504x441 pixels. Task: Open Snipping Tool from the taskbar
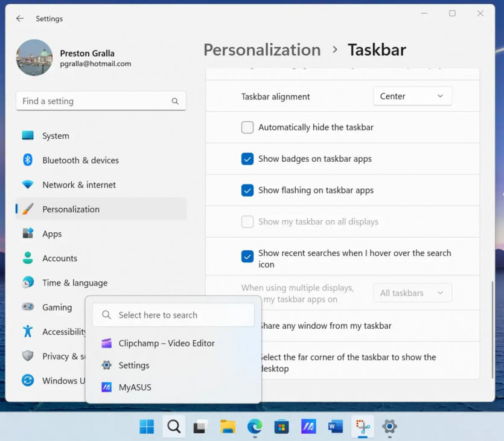pos(363,427)
